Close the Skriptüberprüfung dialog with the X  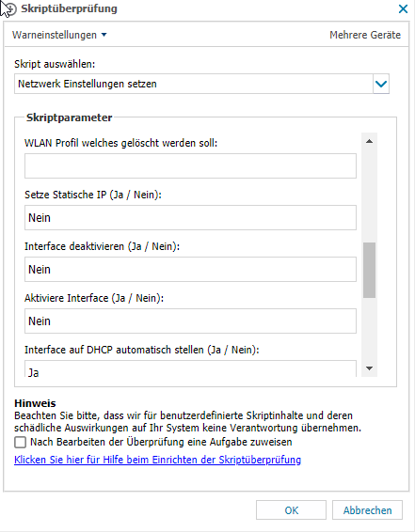point(403,8)
